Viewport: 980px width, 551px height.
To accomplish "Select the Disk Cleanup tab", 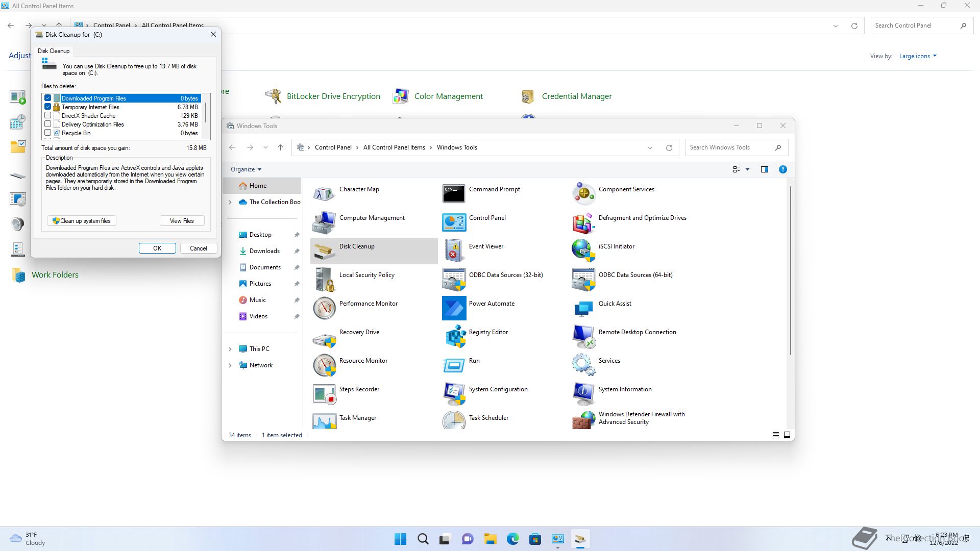I will (54, 51).
